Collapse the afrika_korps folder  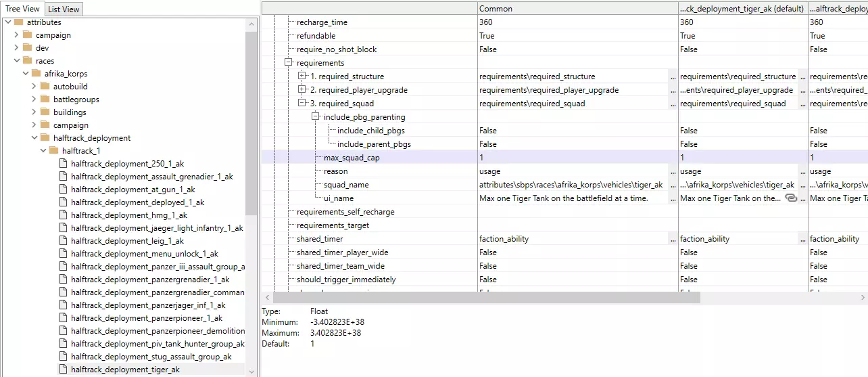(25, 74)
